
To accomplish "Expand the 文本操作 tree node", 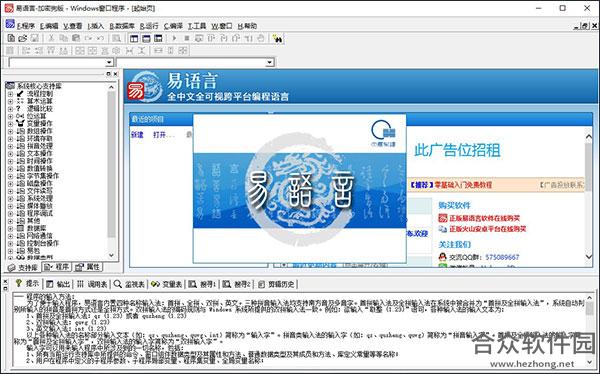I will tap(10, 154).
